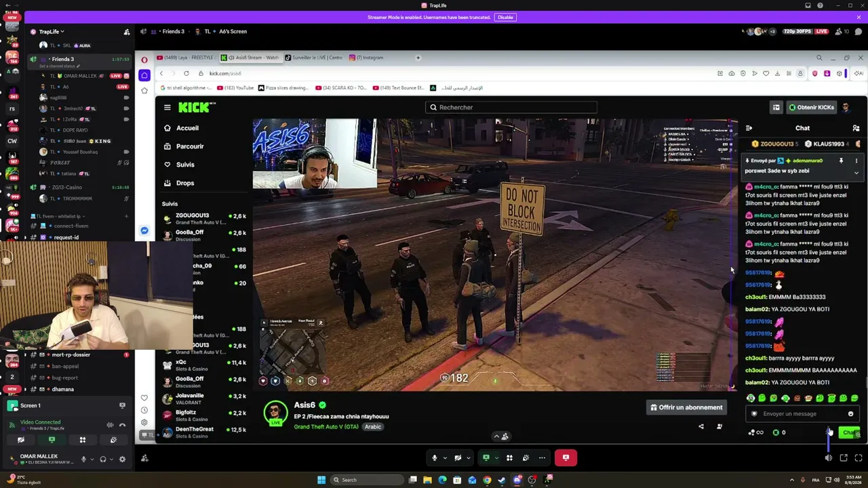Expand microphone options arrow in user panel
868x488 pixels.
tap(92, 459)
